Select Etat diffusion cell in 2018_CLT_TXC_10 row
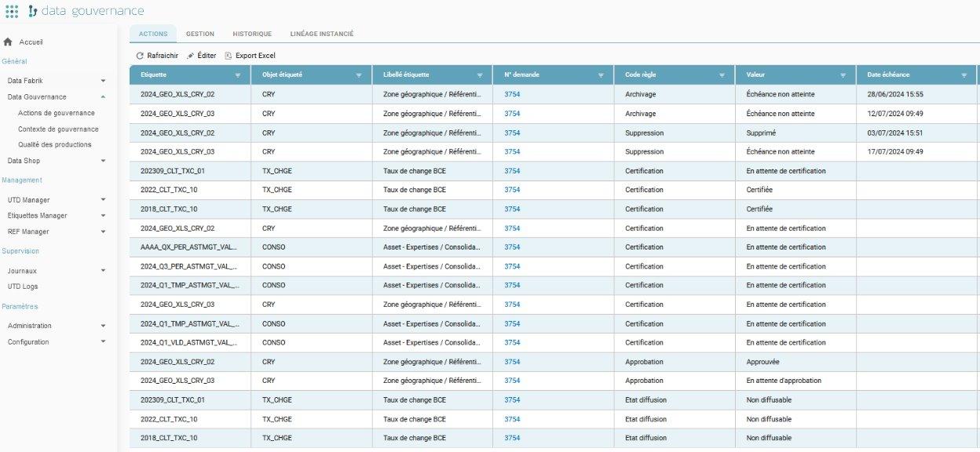 pos(645,438)
